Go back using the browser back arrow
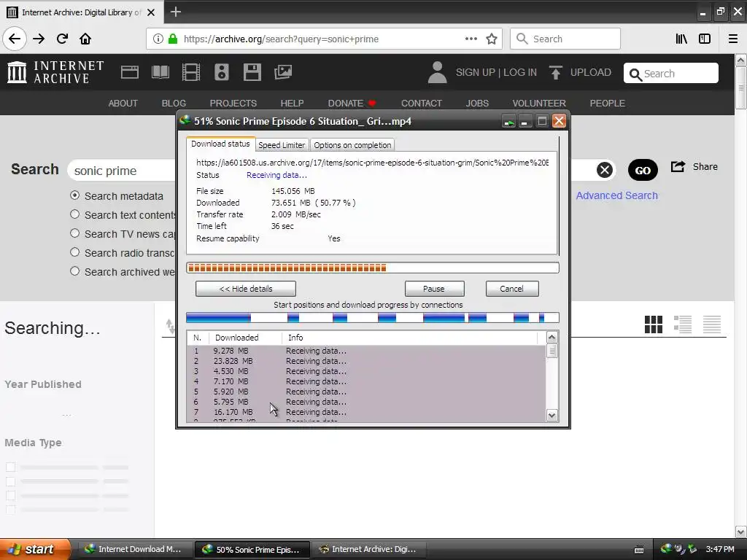Screen dimensions: 747x560 pyautogui.click(x=15, y=39)
